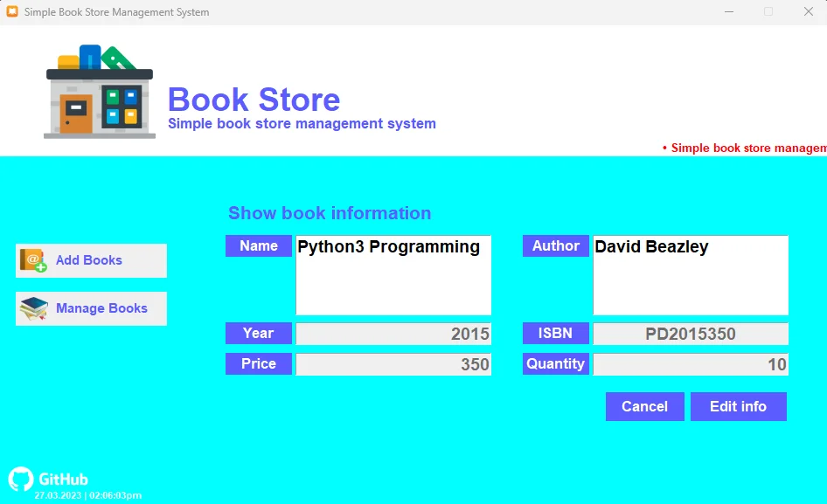Viewport: 827px width, 504px height.
Task: Click the Price label
Action: 259,363
